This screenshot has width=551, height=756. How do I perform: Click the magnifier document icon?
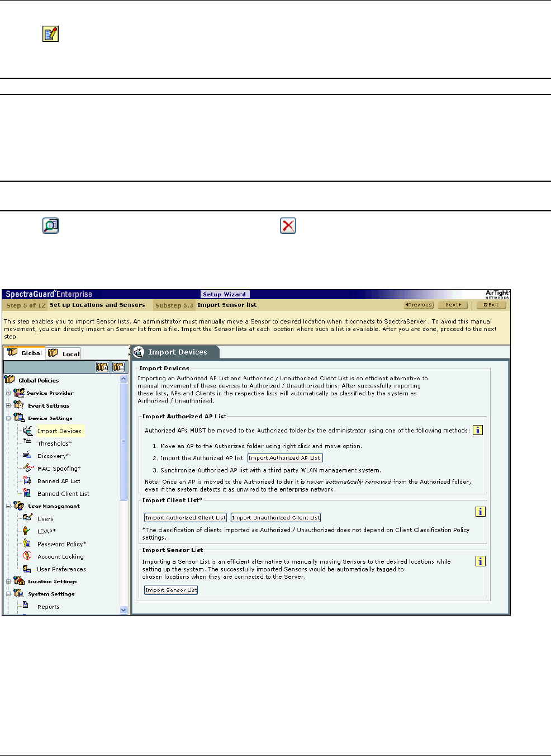51,225
